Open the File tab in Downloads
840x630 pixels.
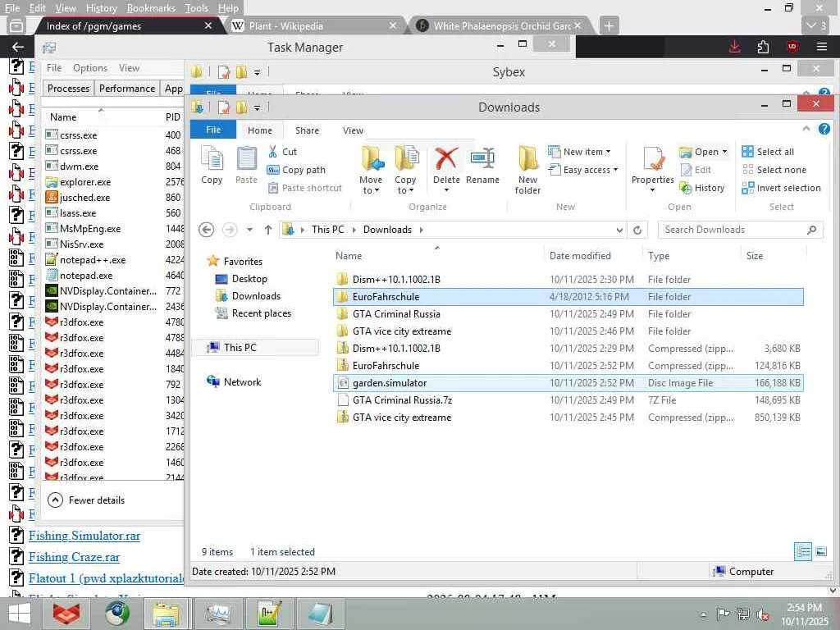(213, 130)
